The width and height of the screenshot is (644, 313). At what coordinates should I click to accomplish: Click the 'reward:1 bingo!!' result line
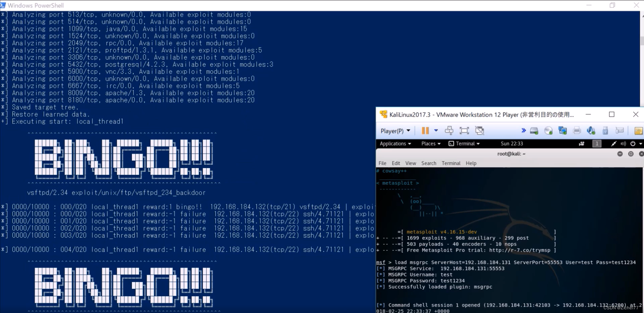(x=187, y=207)
